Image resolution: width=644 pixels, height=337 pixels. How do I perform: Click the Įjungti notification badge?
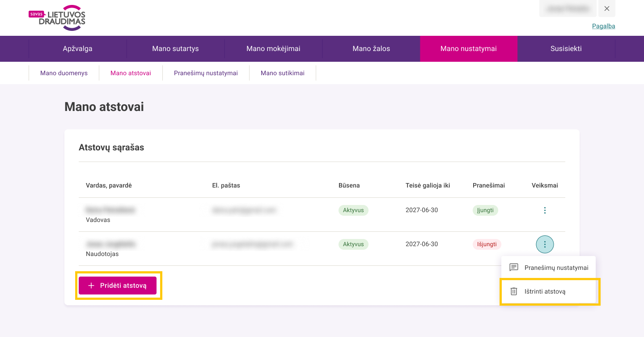click(485, 210)
